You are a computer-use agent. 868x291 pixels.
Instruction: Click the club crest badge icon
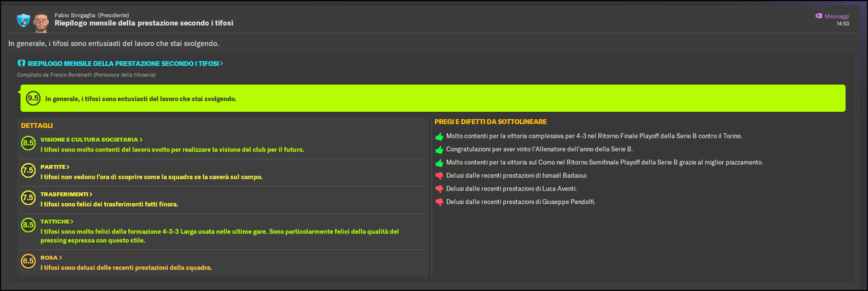[23, 19]
